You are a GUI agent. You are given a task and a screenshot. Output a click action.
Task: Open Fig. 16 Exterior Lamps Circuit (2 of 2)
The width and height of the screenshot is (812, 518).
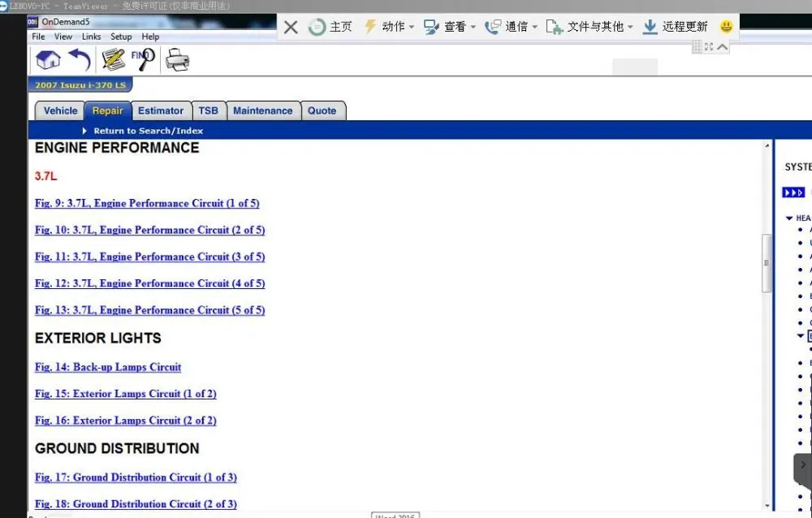[x=126, y=421]
